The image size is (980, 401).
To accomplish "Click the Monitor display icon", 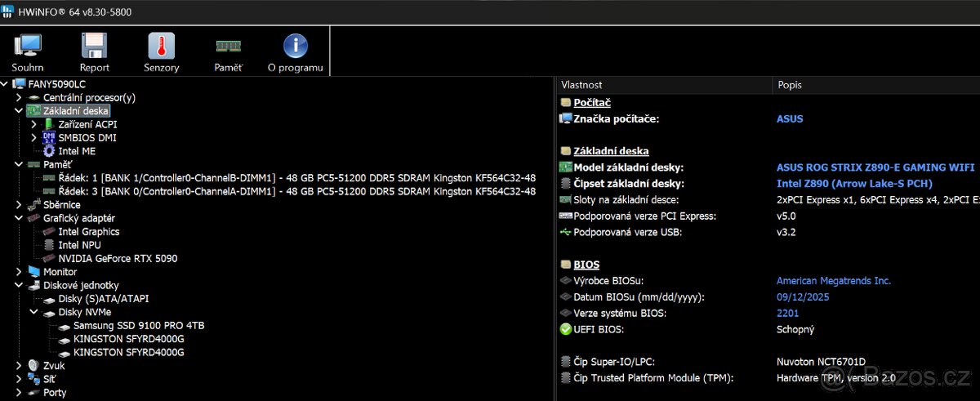I will point(33,271).
